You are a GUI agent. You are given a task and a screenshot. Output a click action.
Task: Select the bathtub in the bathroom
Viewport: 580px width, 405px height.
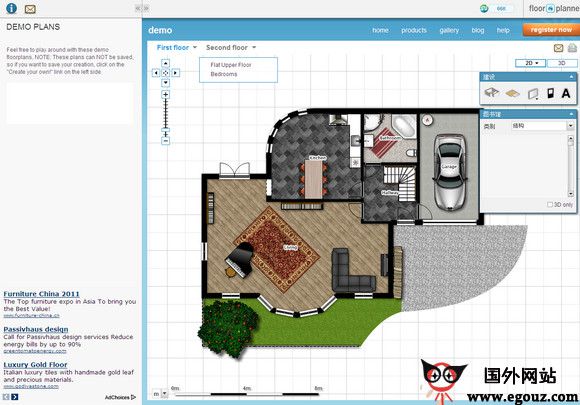pyautogui.click(x=404, y=126)
